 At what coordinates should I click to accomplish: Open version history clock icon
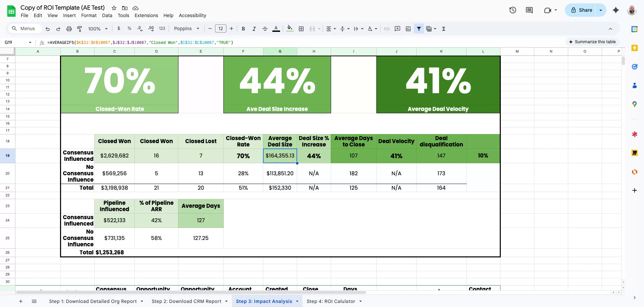[x=513, y=10]
